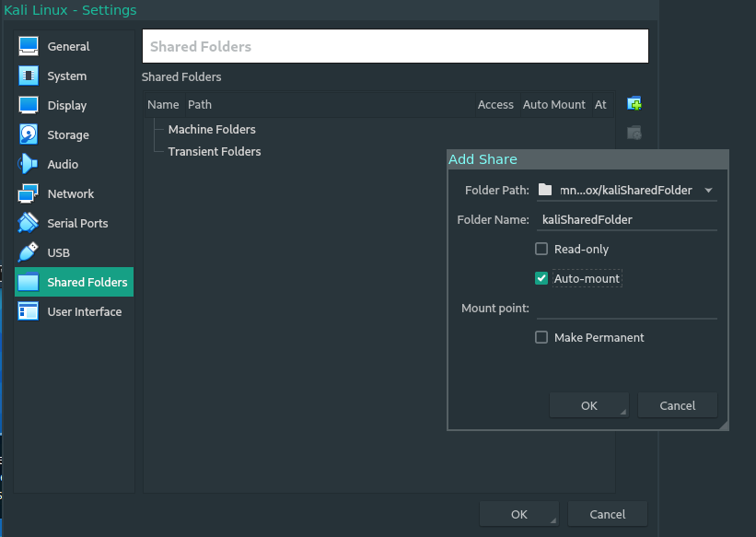Expand the Folder Path dropdown arrow

click(x=708, y=191)
